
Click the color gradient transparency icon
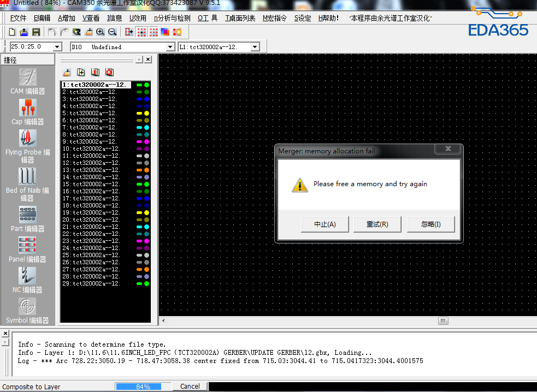(x=165, y=32)
